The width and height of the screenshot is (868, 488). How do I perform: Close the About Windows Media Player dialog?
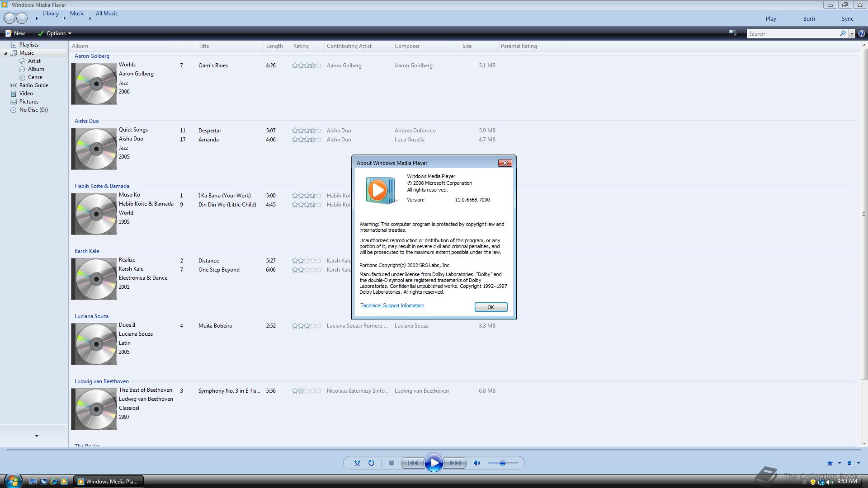[505, 163]
